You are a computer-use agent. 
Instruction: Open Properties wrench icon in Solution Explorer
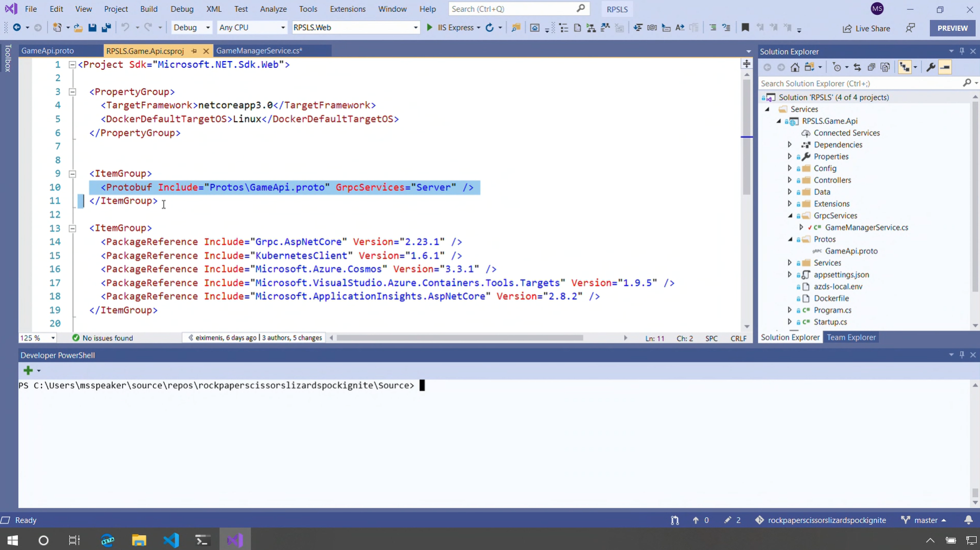pyautogui.click(x=931, y=67)
